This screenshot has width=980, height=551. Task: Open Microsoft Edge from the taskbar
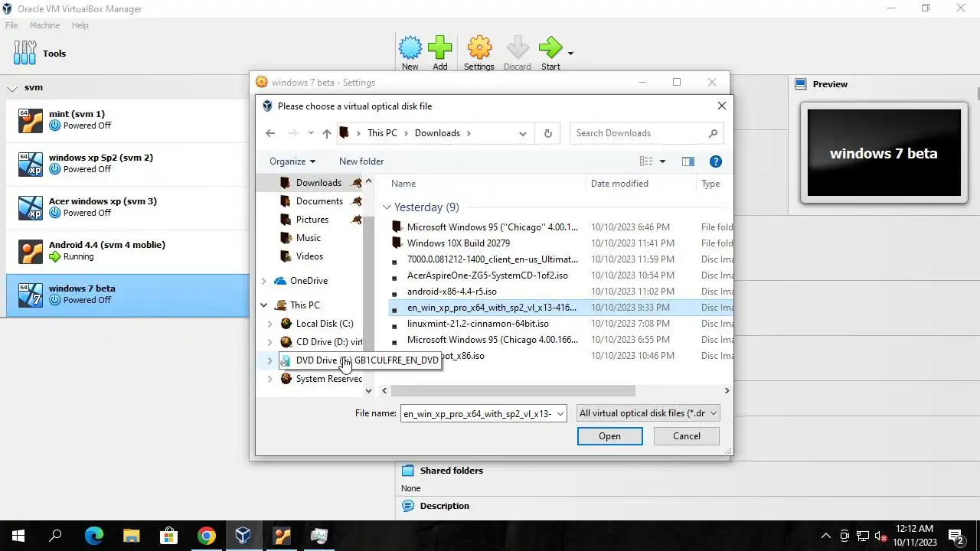(x=93, y=536)
